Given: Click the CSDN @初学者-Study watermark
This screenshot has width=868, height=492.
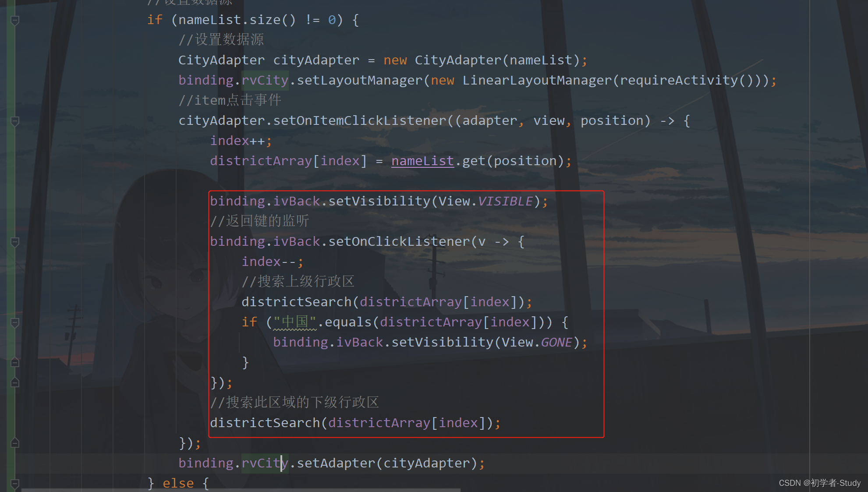Looking at the screenshot, I should (x=819, y=483).
